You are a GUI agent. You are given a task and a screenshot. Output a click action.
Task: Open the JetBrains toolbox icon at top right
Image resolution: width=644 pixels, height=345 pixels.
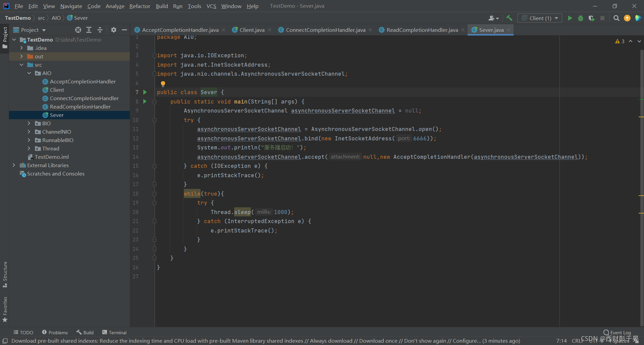(638, 18)
